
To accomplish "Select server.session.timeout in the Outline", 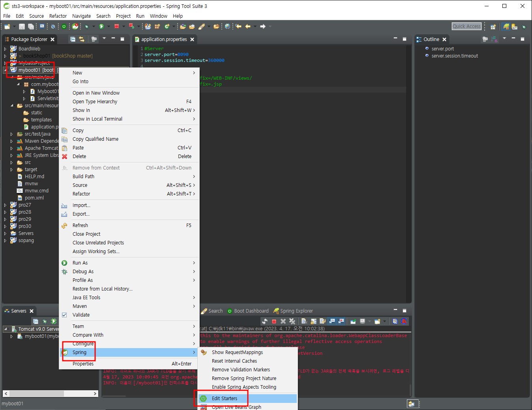I will 454,56.
